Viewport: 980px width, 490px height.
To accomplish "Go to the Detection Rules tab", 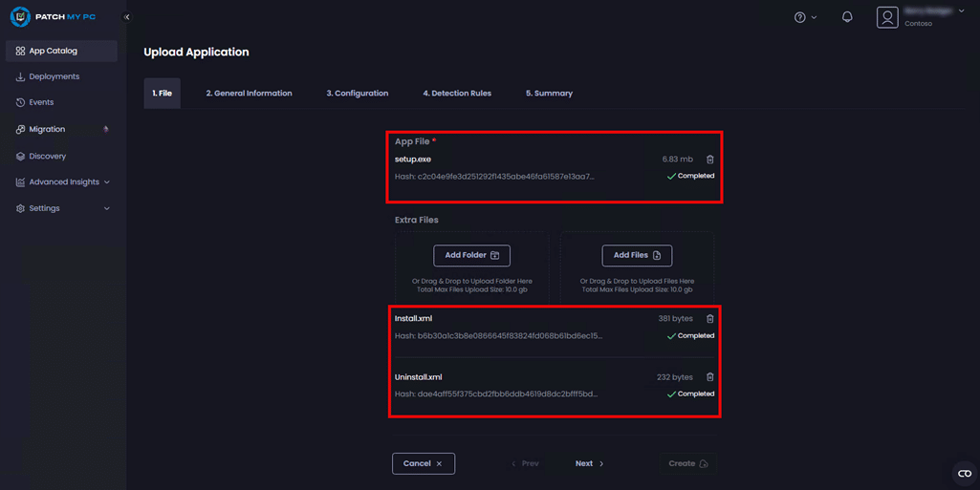I will click(457, 94).
